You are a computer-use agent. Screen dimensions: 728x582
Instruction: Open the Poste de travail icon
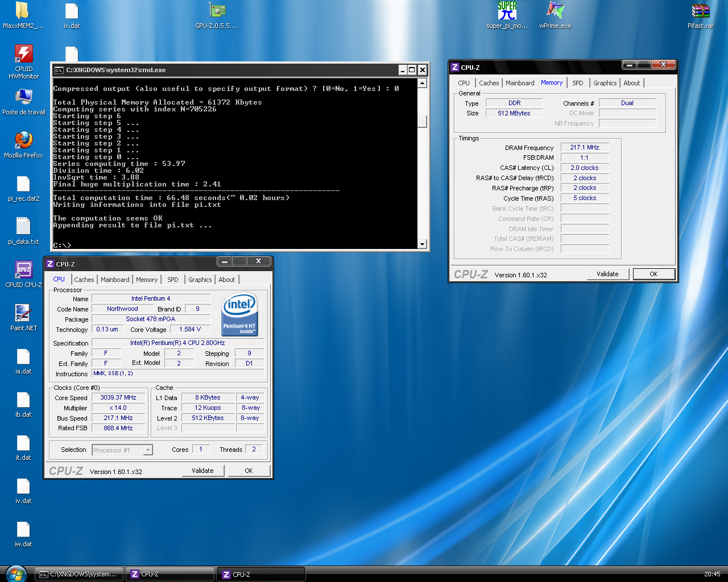23,97
